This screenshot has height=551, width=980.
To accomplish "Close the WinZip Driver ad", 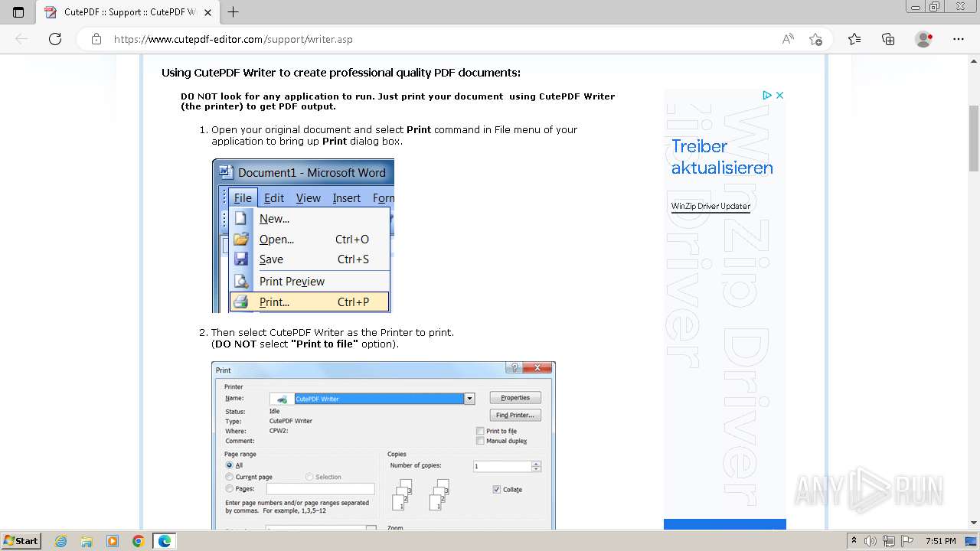I will point(779,95).
